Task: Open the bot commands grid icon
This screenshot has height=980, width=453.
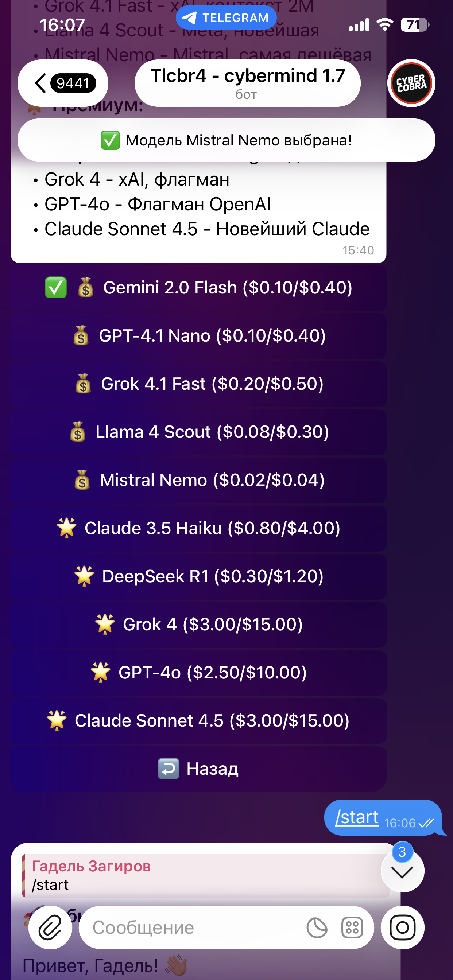Action: pos(352,928)
